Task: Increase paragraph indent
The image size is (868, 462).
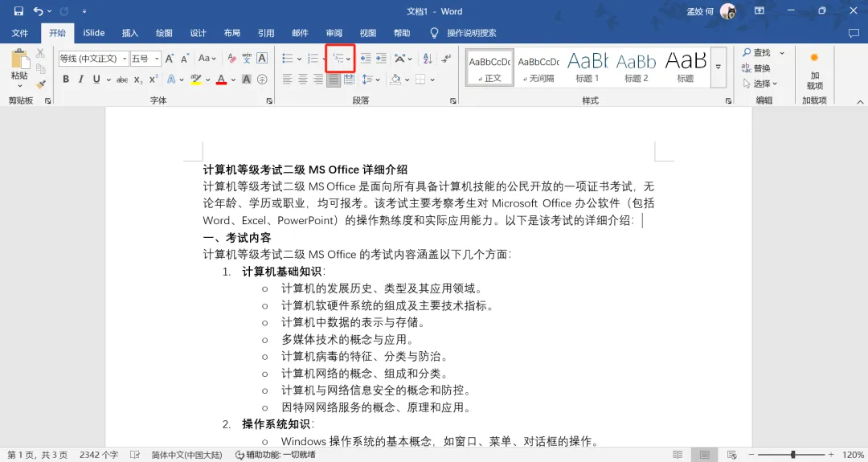Action: coord(381,58)
